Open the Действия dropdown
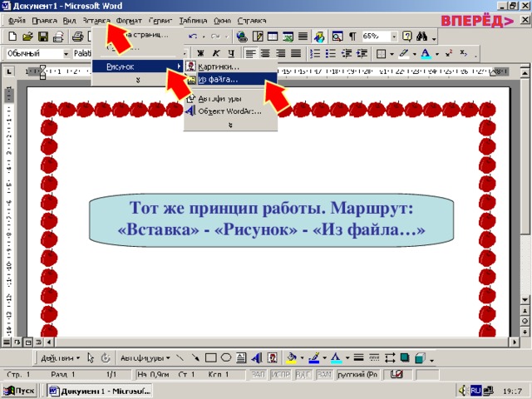This screenshot has height=399, width=532. click(61, 358)
